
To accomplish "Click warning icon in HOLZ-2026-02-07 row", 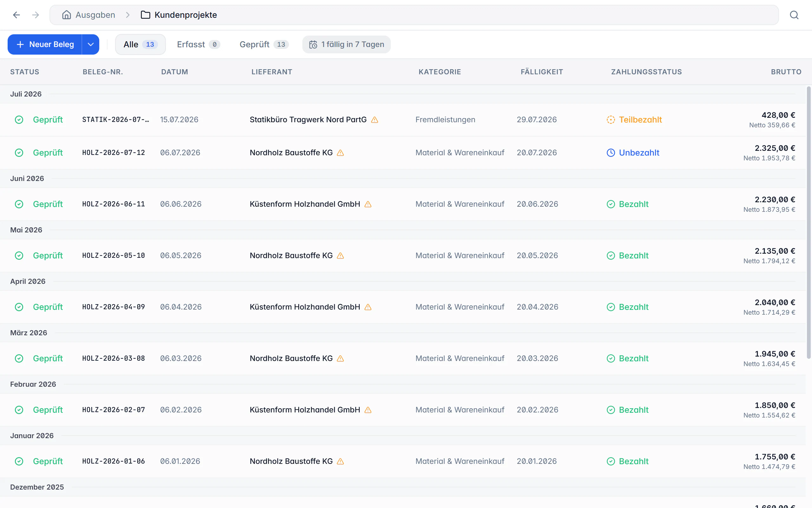I will click(x=368, y=410).
